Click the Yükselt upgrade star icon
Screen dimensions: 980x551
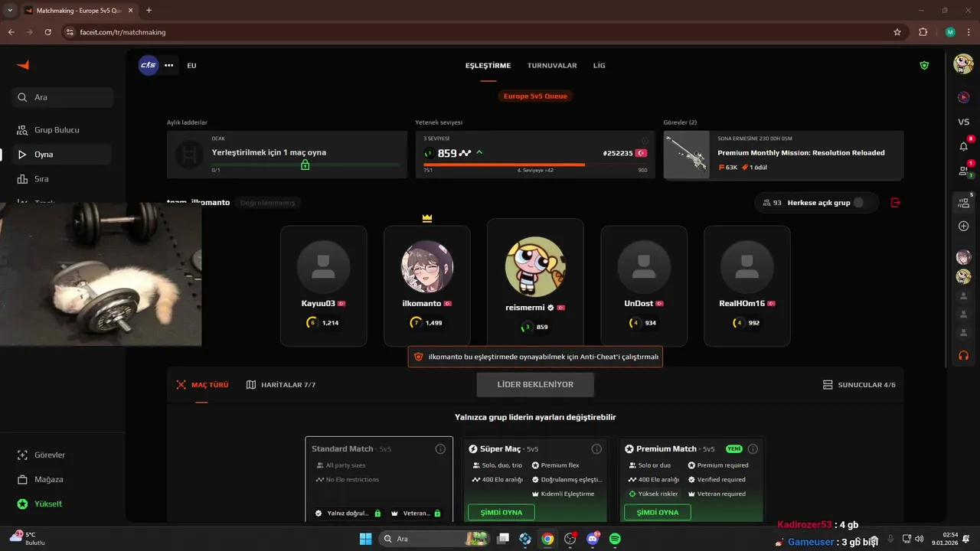click(x=22, y=504)
